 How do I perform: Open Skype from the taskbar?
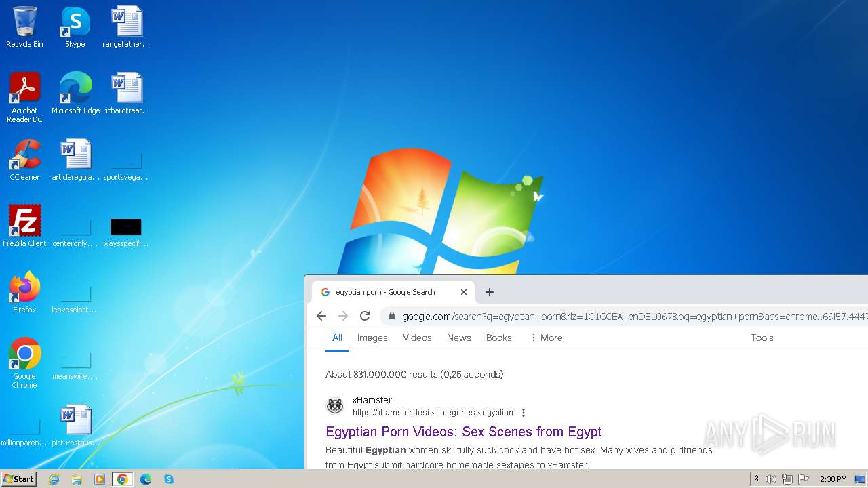coord(169,479)
